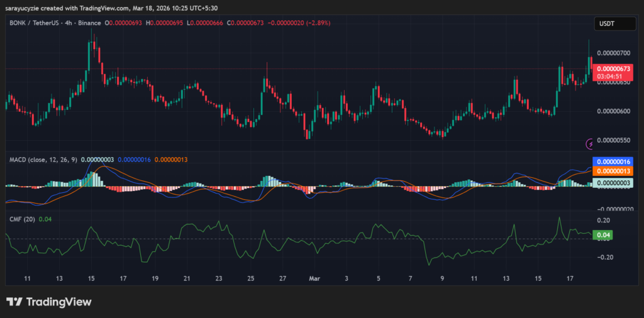
Task: Click the TradingView logo at bottom left
Action: click(x=49, y=302)
